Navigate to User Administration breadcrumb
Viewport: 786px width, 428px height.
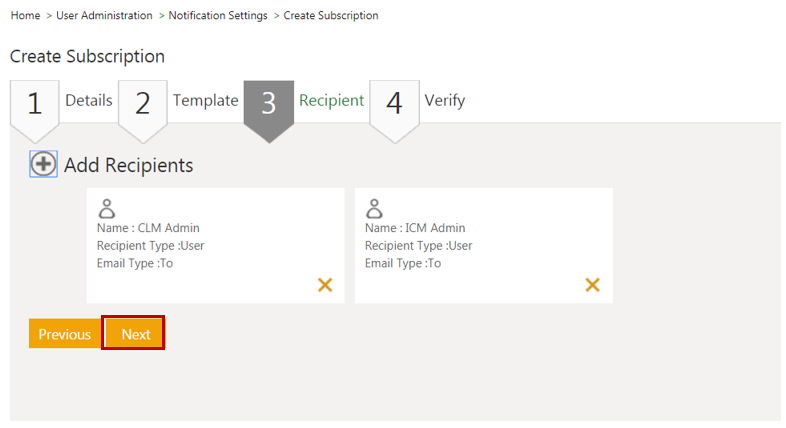click(x=105, y=16)
